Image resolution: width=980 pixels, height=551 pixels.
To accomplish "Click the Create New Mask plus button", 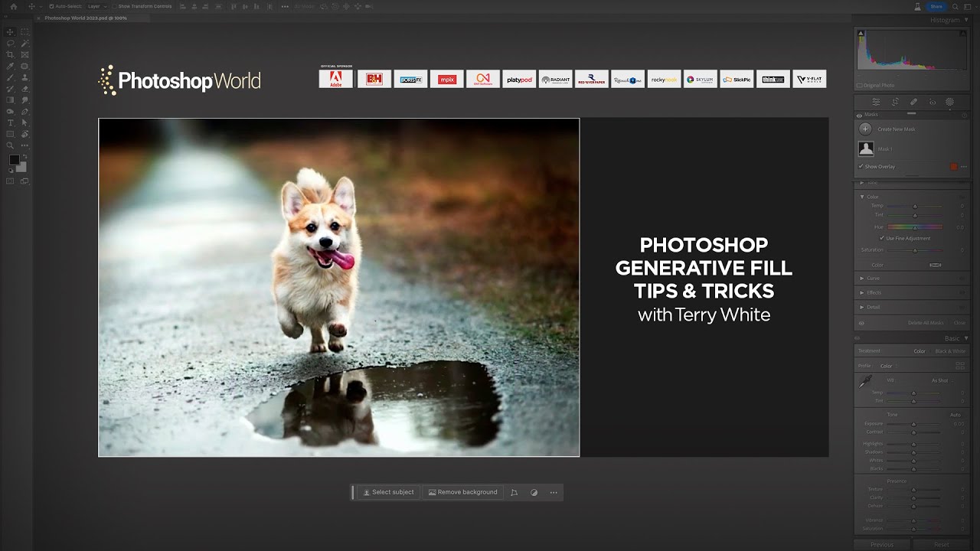I will (x=865, y=129).
